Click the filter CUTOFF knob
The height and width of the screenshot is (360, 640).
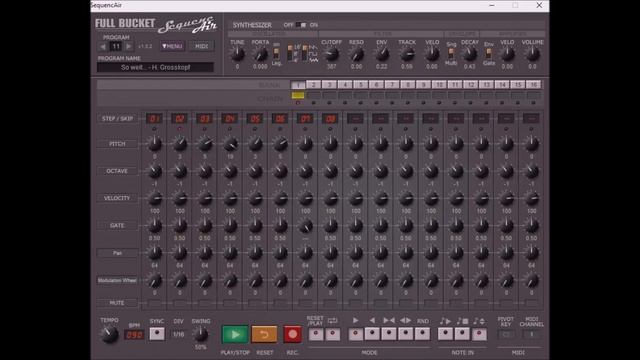pos(331,54)
